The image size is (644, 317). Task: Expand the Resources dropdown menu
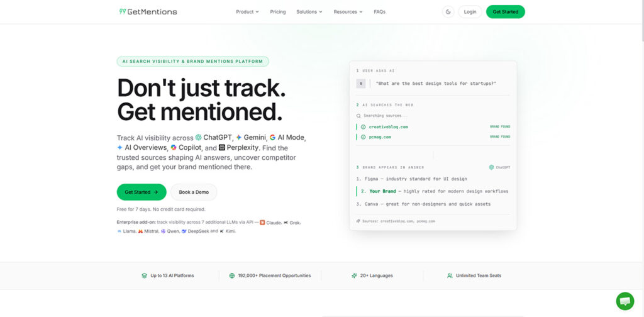[x=348, y=12]
